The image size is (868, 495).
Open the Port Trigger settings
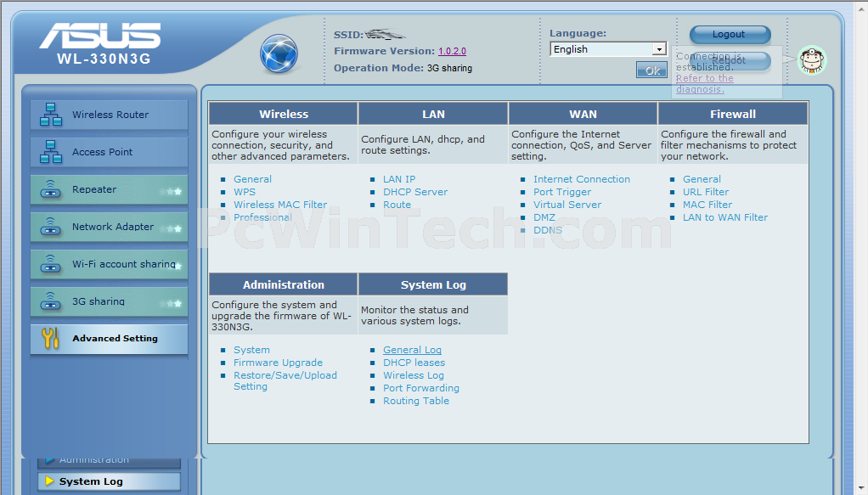[x=562, y=192]
